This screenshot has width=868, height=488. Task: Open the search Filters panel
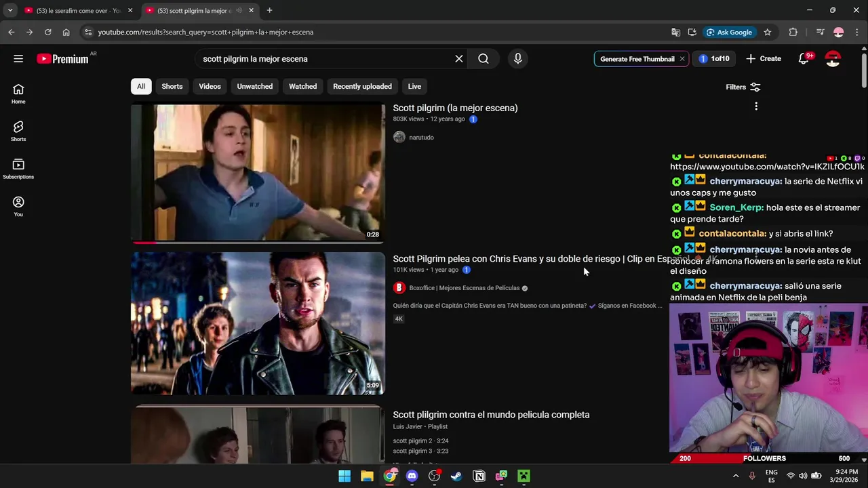pos(743,87)
